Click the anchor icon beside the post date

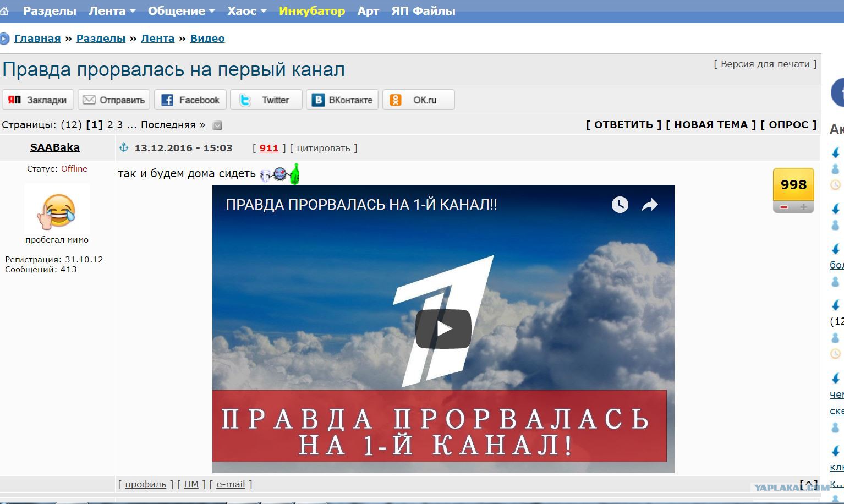pos(124,147)
